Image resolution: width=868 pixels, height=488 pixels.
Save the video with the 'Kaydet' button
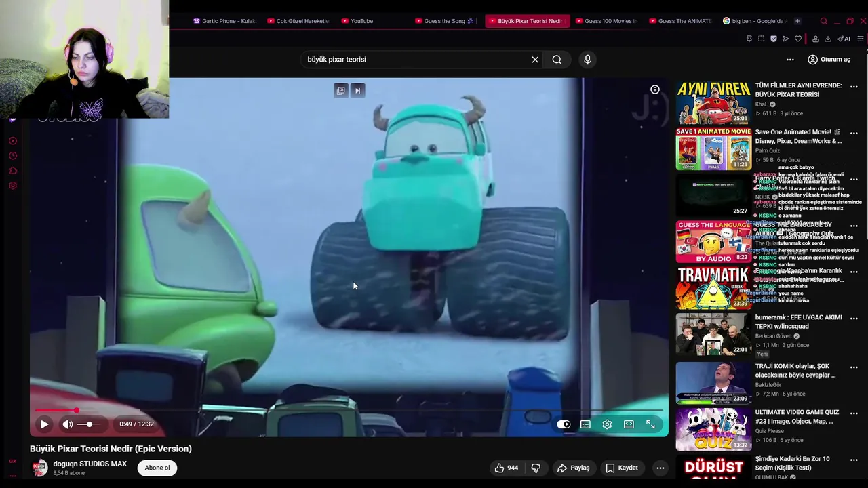pyautogui.click(x=621, y=468)
